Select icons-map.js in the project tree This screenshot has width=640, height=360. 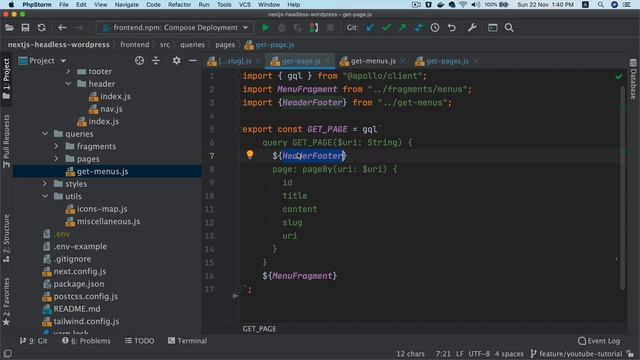(x=102, y=209)
